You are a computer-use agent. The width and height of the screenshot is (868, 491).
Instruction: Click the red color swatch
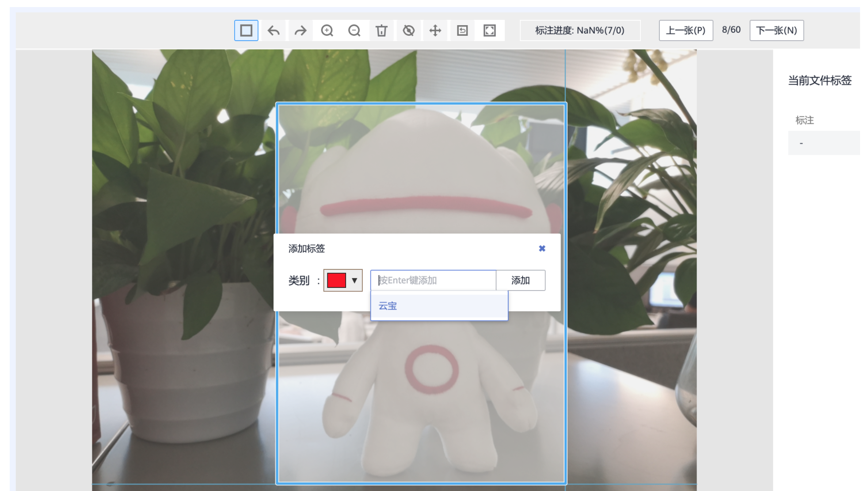pyautogui.click(x=336, y=280)
